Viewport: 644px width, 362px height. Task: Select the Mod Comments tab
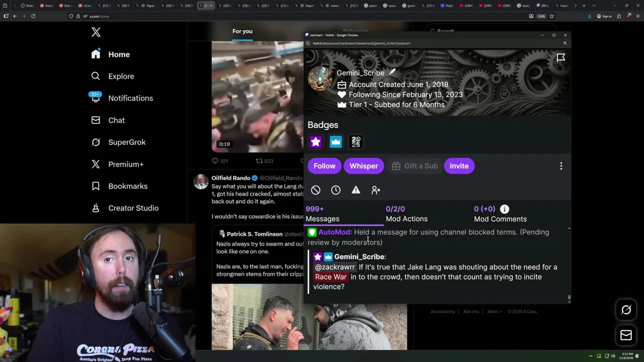pyautogui.click(x=500, y=214)
